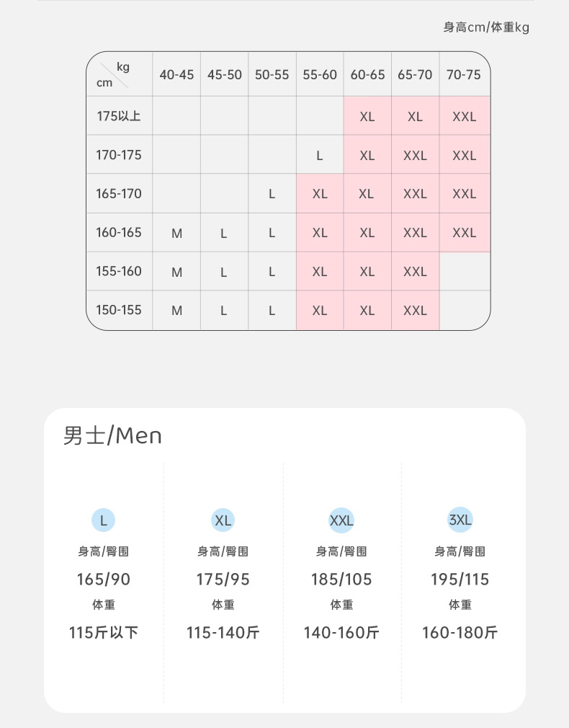Click the 160-180斤 weight text
The image size is (569, 728).
click(460, 632)
